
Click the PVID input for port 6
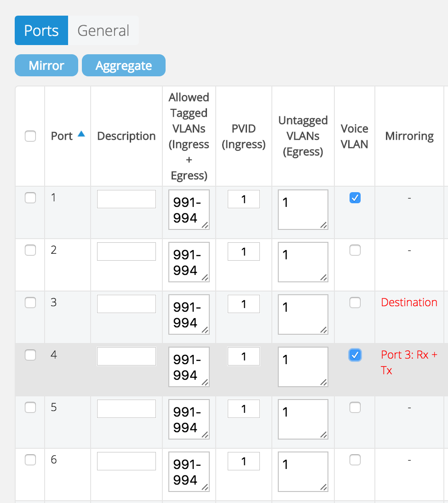[x=243, y=461]
